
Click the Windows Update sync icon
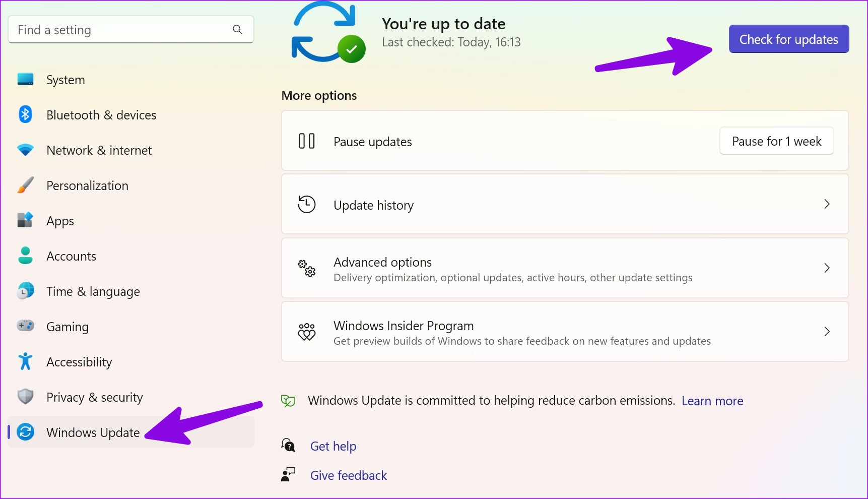(25, 432)
